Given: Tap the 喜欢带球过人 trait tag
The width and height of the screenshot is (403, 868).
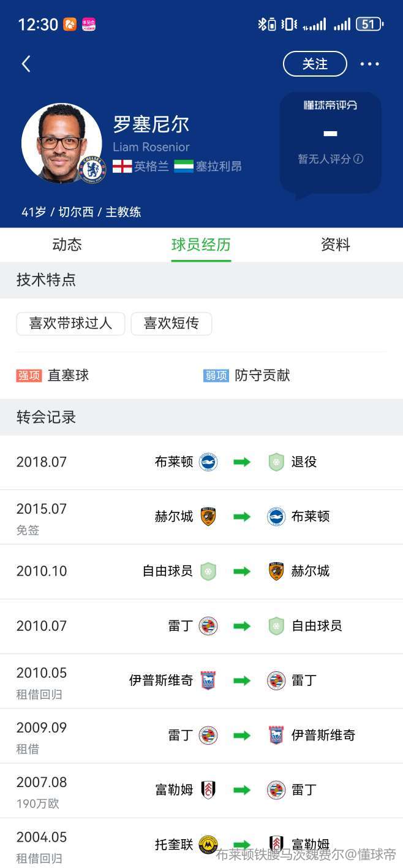Looking at the screenshot, I should 70,324.
